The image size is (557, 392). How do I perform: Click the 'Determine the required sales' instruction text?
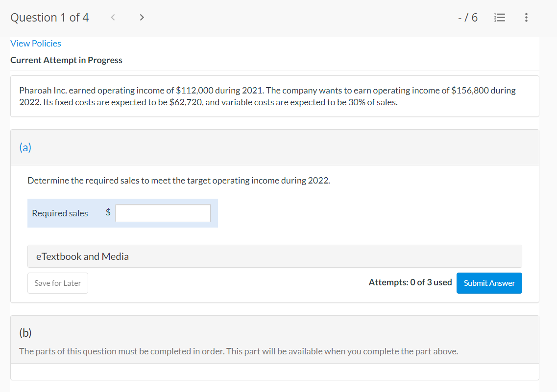point(179,181)
